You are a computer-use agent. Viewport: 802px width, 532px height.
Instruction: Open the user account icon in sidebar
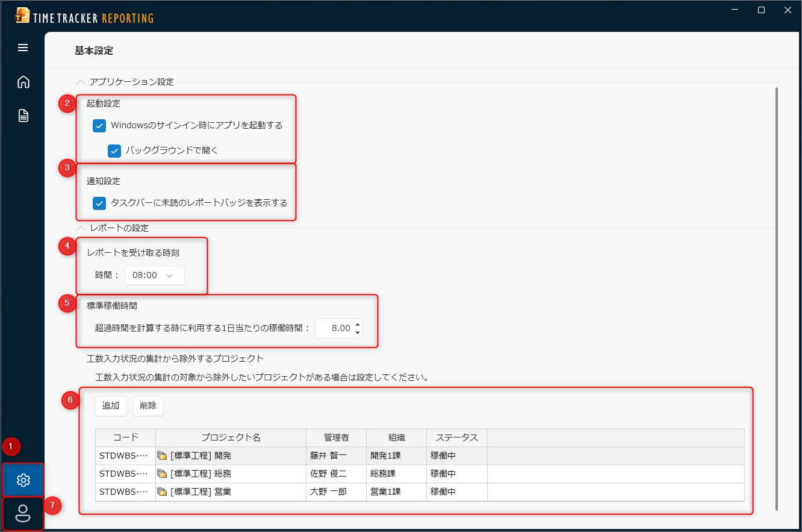pyautogui.click(x=23, y=513)
